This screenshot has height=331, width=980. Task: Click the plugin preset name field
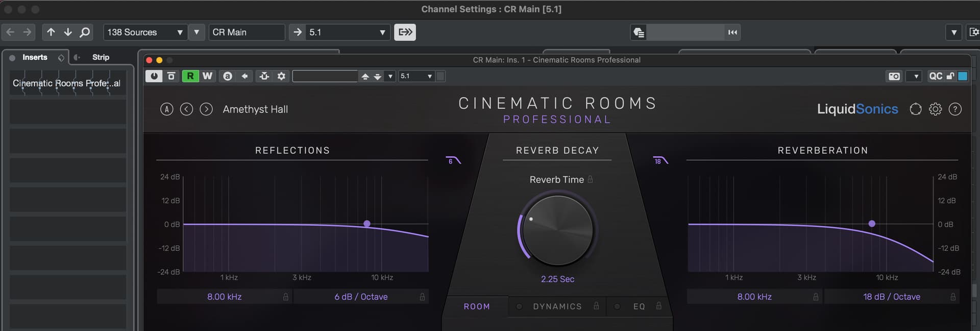coord(325,76)
